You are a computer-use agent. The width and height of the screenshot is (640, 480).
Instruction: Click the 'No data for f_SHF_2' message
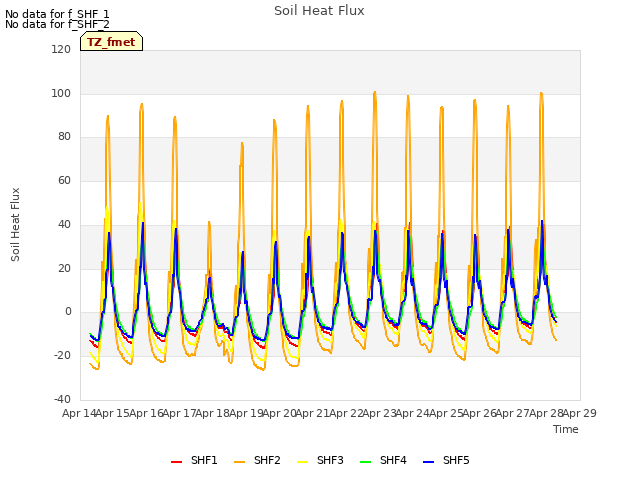pyautogui.click(x=57, y=24)
